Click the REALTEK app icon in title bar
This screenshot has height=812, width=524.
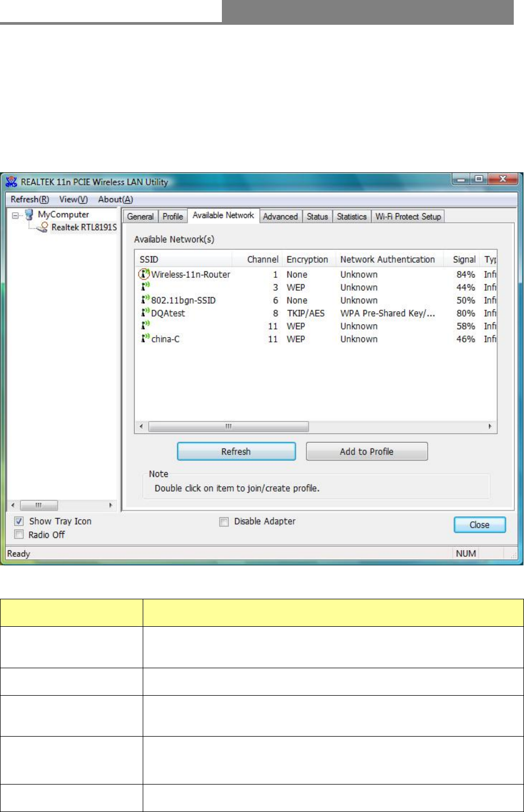click(x=11, y=181)
